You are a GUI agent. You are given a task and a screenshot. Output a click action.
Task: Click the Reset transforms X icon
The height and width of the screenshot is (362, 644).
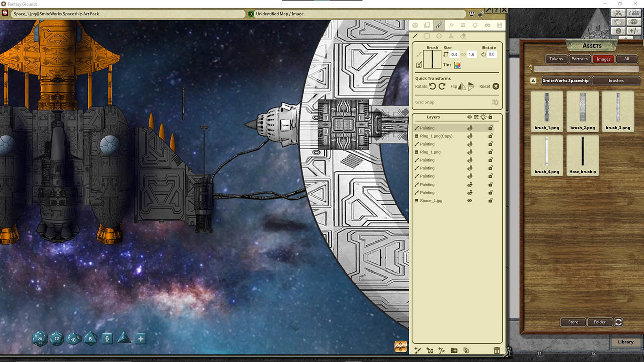point(496,86)
